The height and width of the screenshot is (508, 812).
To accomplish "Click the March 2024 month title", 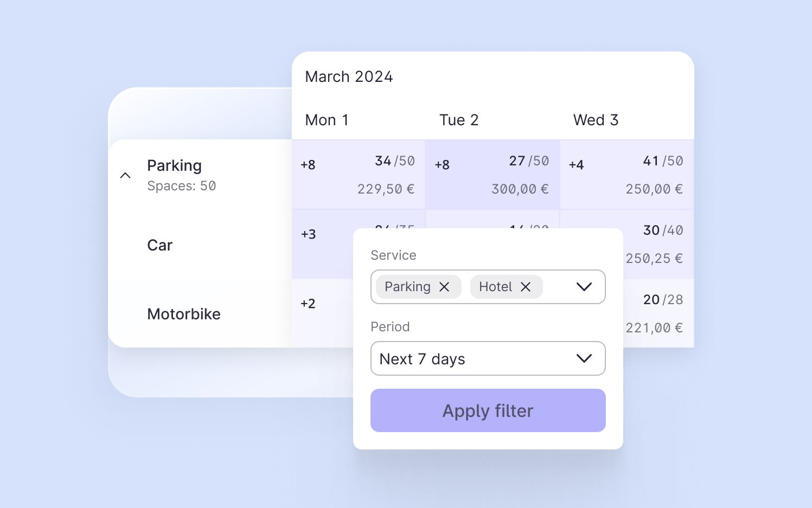I will [x=349, y=76].
